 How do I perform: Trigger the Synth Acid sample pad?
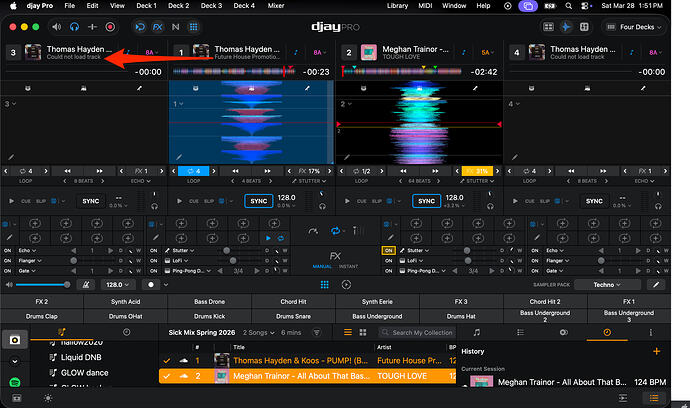tap(125, 302)
